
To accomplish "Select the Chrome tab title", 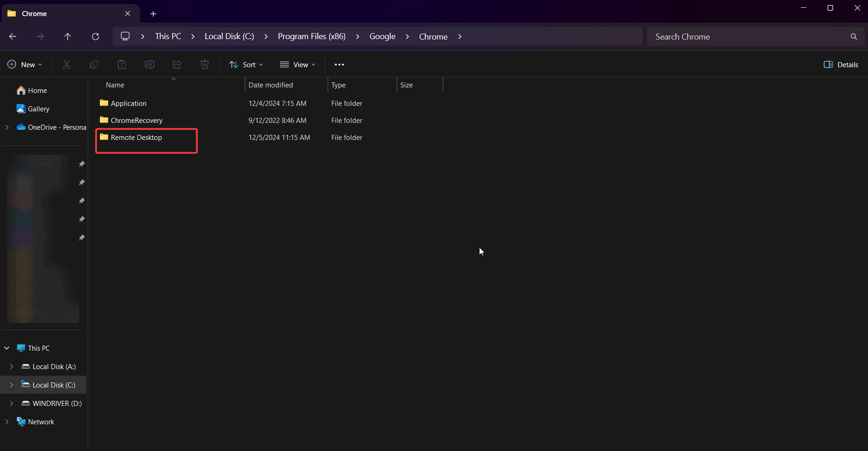I will pyautogui.click(x=34, y=13).
